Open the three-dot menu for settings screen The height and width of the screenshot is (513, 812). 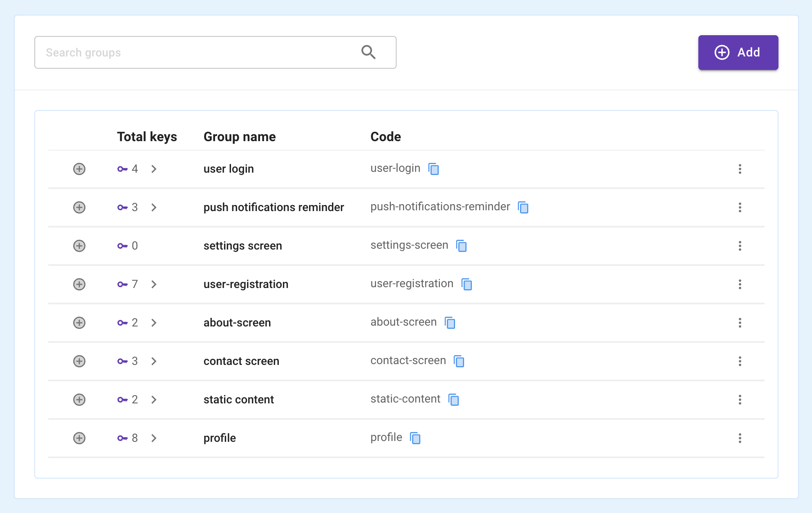coord(740,246)
